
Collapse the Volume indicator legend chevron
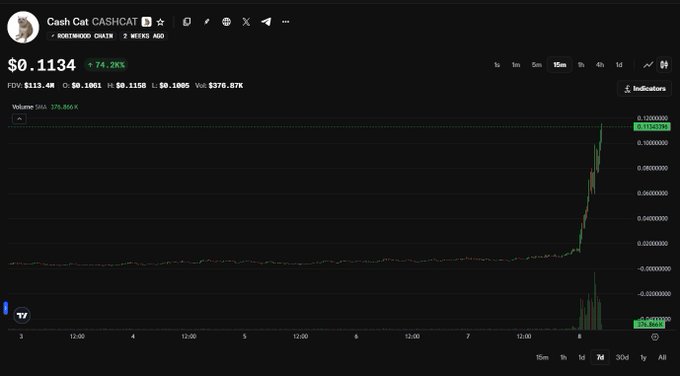(x=19, y=118)
